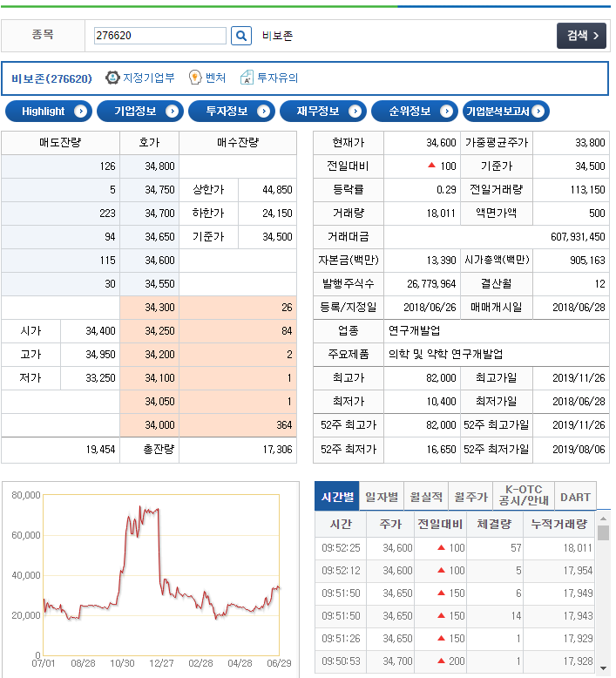Click the up arrow of the time table scrollbar

(604, 518)
